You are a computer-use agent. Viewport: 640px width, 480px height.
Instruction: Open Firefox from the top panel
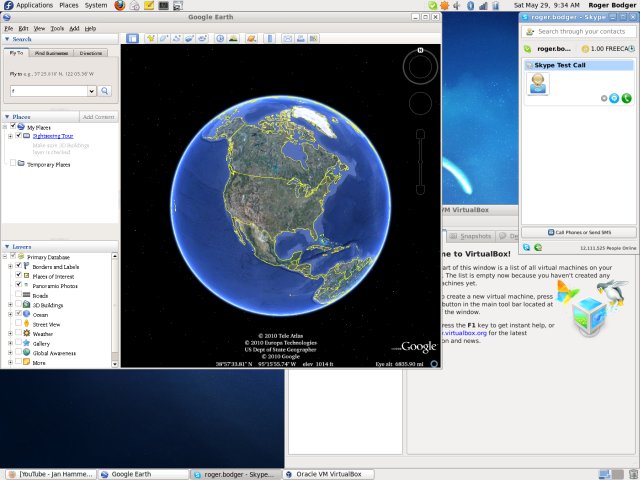[x=119, y=5]
